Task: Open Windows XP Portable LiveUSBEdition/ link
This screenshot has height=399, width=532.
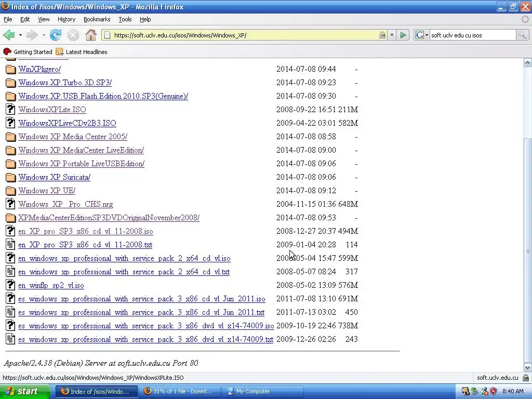Action: pos(82,164)
